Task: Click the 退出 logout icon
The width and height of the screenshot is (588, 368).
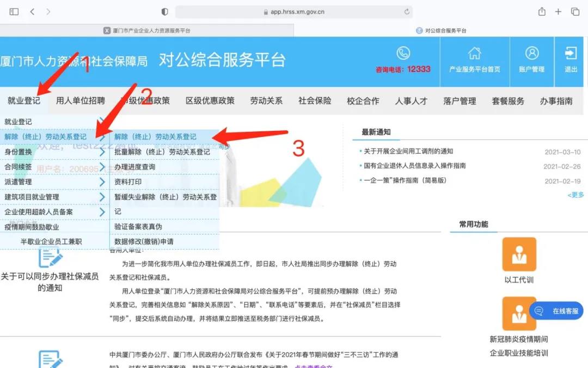Action: pyautogui.click(x=571, y=53)
